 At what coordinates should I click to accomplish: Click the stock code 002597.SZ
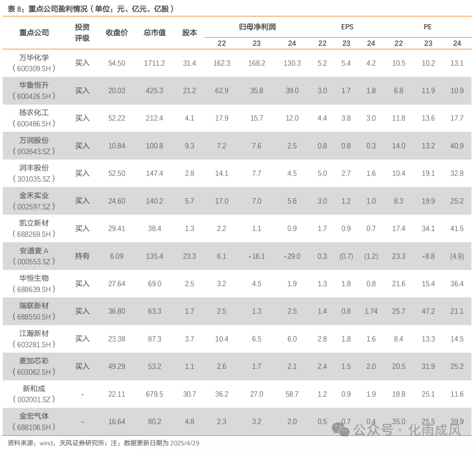pyautogui.click(x=34, y=207)
